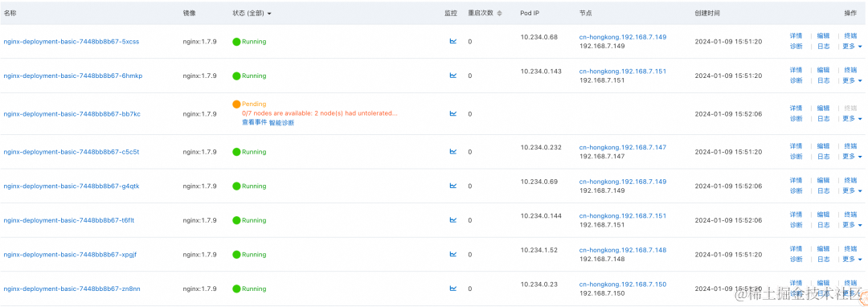The image size is (868, 307).
Task: Click the 创建时间 column header
Action: coord(707,13)
